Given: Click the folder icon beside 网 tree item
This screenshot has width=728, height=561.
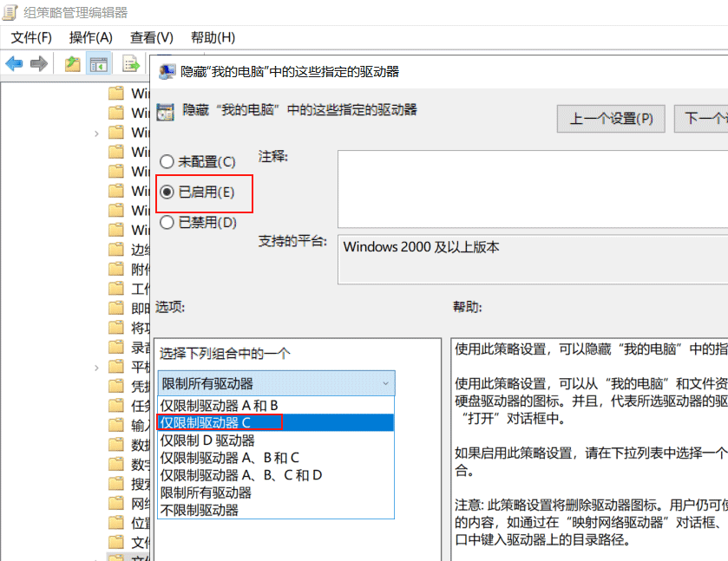Looking at the screenshot, I should pyautogui.click(x=116, y=504).
